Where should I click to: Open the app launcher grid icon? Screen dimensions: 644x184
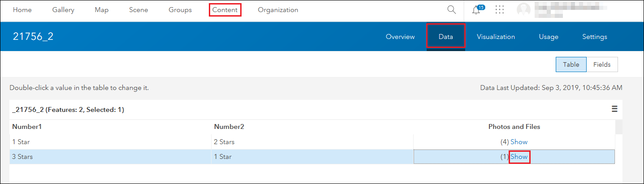(500, 10)
